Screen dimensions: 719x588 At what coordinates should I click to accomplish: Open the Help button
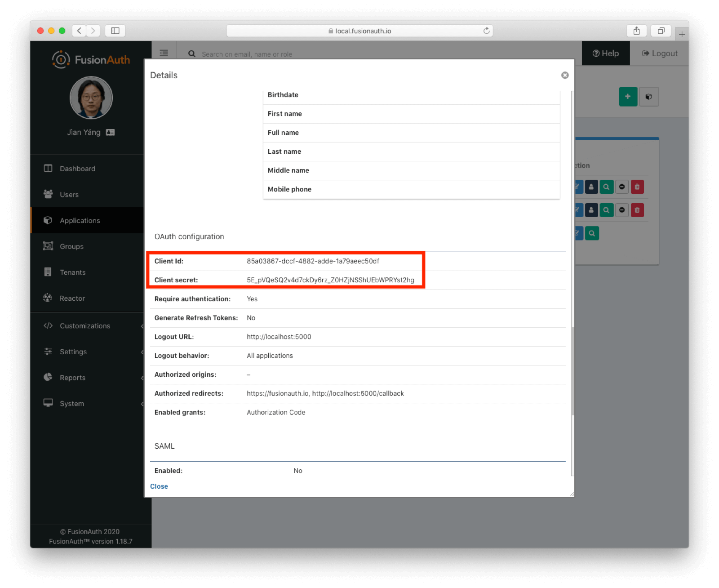pos(606,53)
